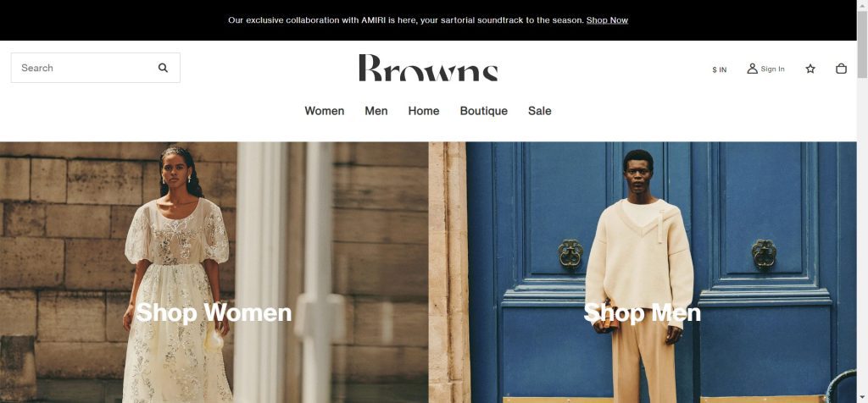
Task: Open the Women menu
Action: click(x=325, y=111)
